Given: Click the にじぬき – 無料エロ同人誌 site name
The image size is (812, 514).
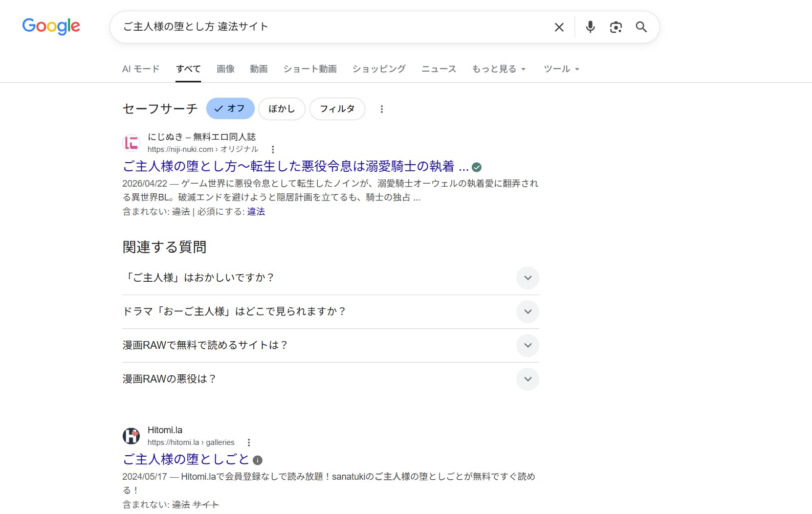Looking at the screenshot, I should click(202, 137).
